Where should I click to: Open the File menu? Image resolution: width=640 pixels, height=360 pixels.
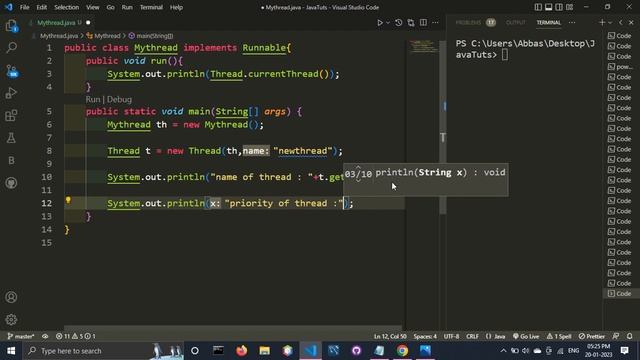point(24,7)
